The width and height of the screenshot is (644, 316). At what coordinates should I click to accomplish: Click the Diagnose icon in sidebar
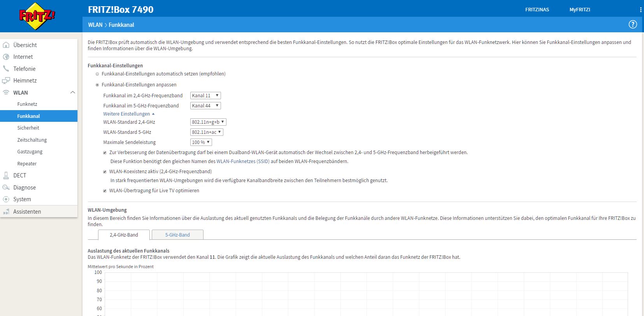(6, 188)
